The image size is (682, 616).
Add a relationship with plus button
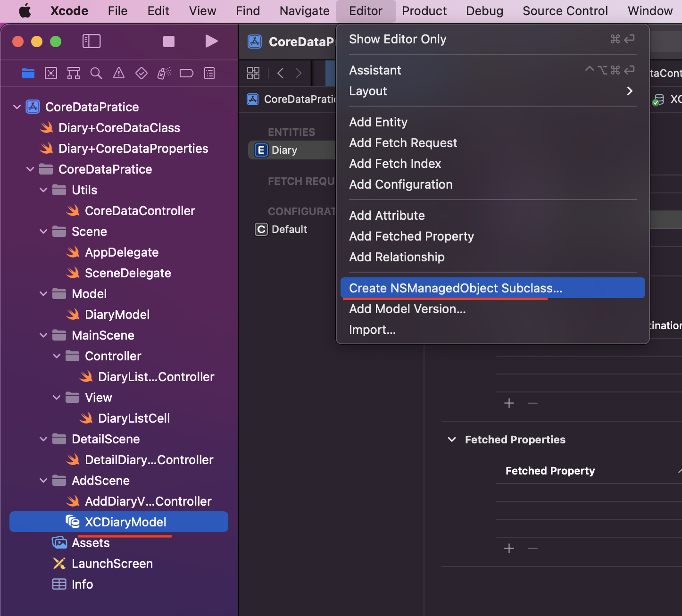coord(509,403)
